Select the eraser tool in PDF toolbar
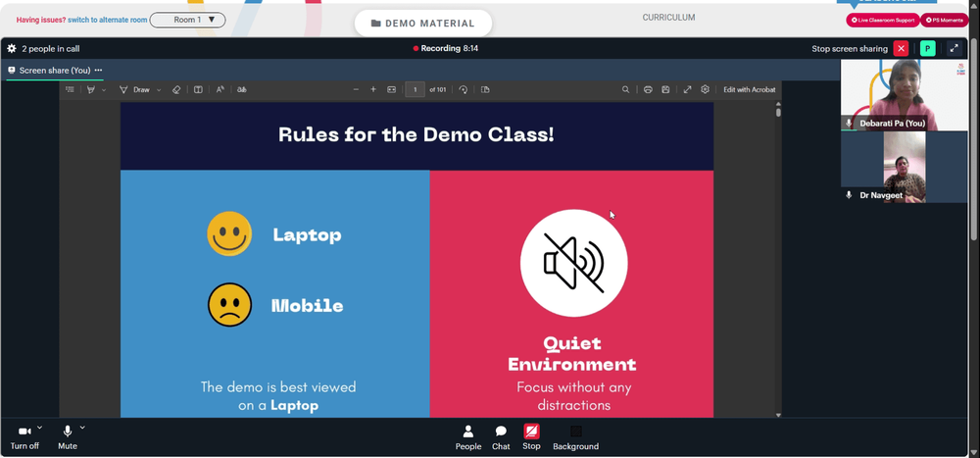980x458 pixels. [x=176, y=89]
